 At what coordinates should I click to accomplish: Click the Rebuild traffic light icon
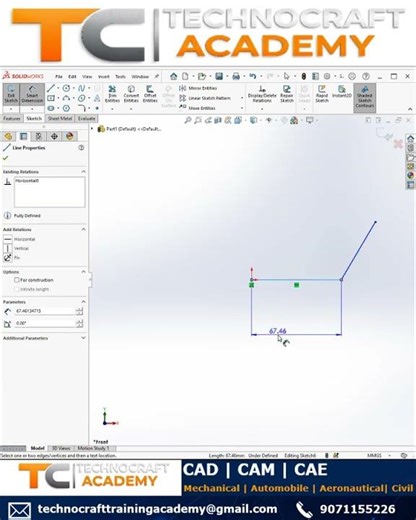point(304,76)
